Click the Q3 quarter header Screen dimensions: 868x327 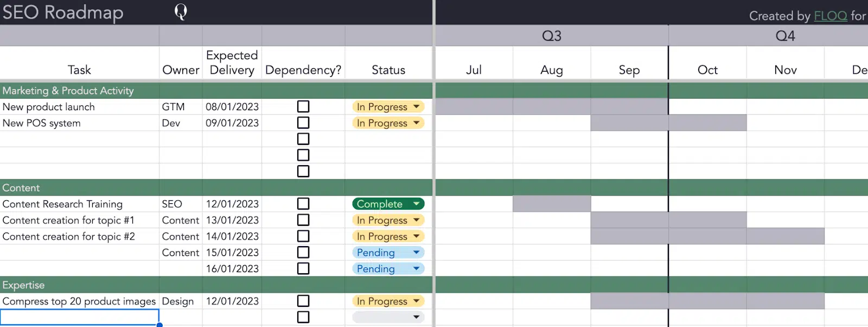click(x=551, y=36)
